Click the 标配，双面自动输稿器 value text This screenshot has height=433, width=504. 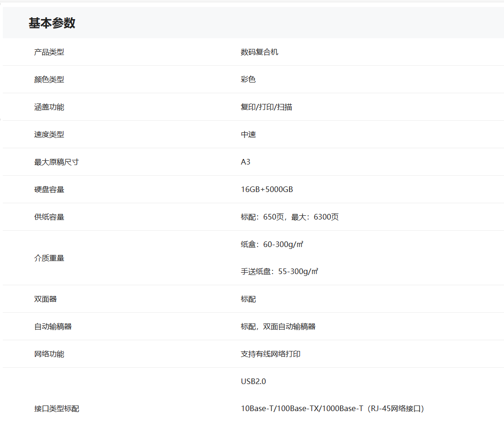tap(278, 327)
